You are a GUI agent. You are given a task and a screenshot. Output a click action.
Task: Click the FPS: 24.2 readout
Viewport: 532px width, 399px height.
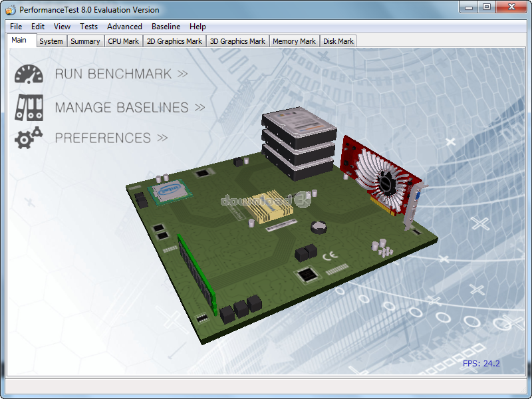click(481, 363)
